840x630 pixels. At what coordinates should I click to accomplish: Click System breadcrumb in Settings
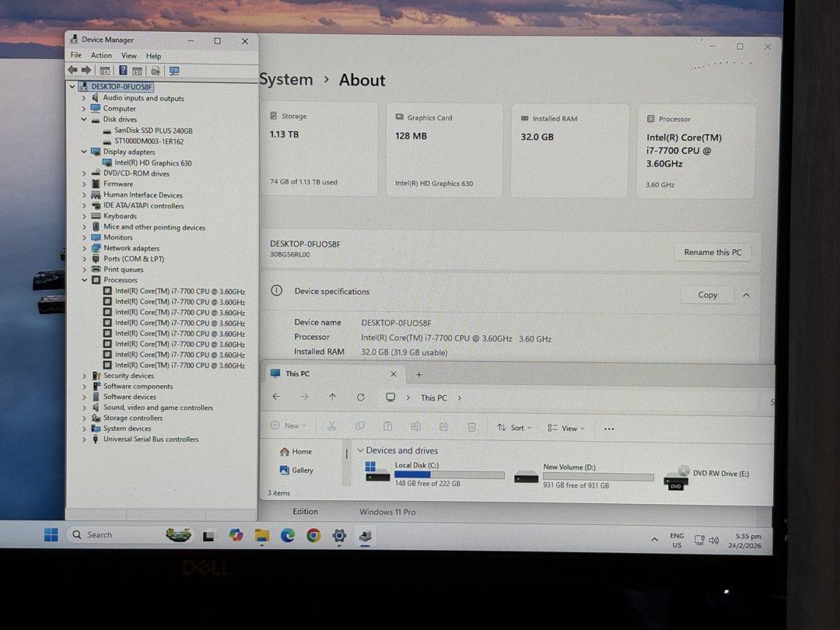(x=286, y=79)
